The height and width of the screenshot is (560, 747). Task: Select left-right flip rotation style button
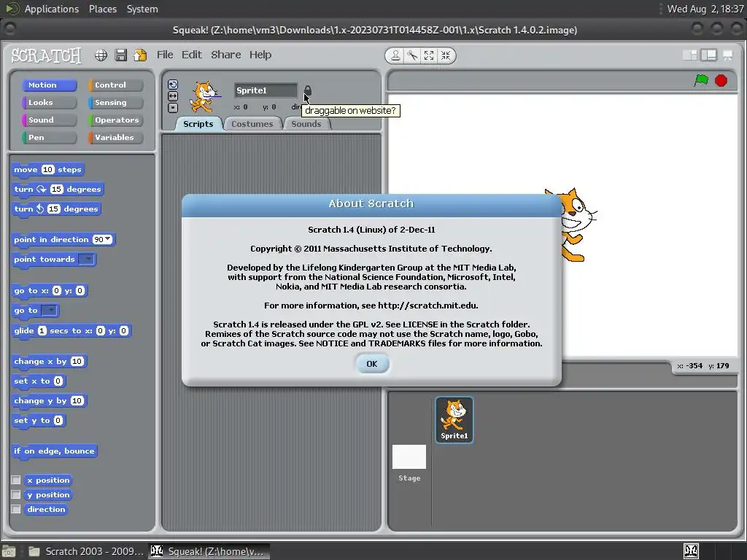(x=172, y=96)
